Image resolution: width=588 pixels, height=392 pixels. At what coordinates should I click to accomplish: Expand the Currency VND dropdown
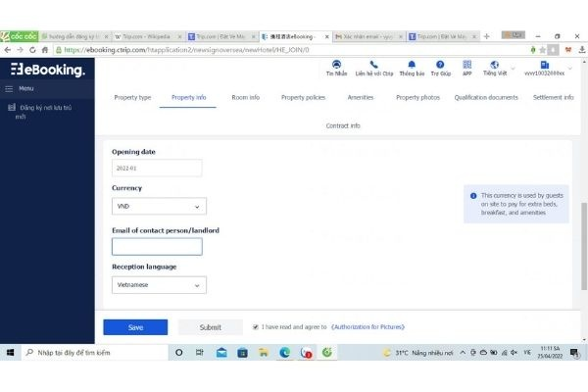[x=159, y=207]
